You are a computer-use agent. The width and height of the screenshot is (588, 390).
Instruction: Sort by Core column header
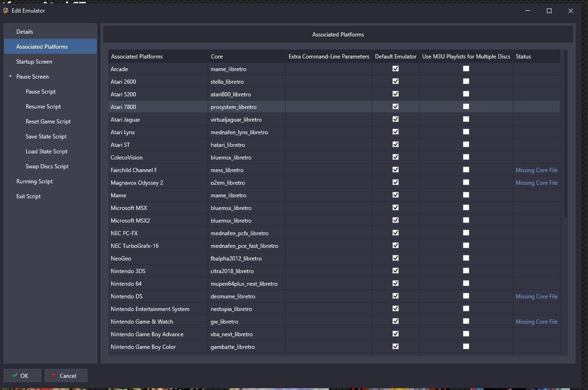click(x=247, y=57)
